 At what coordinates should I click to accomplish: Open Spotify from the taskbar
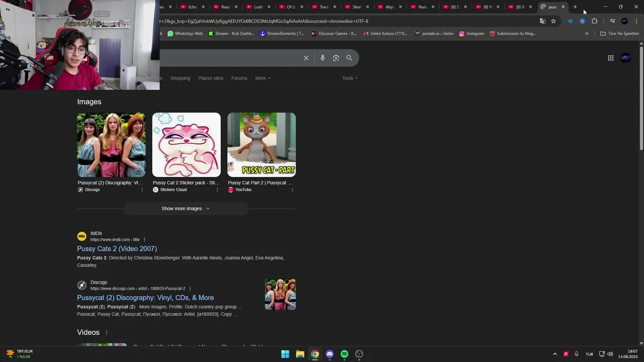(345, 354)
